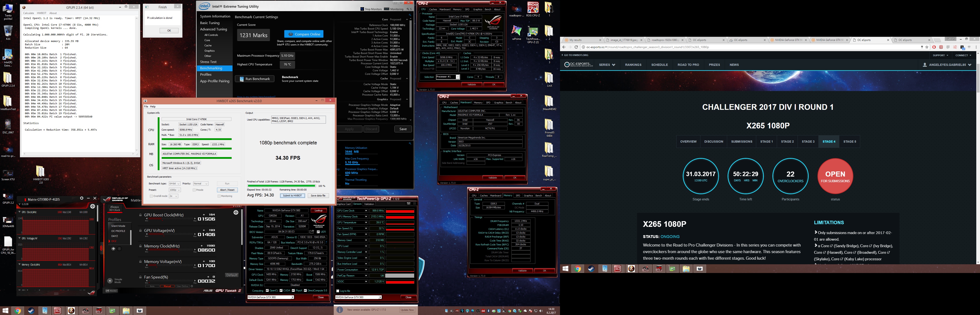Open Stress Test section in Intel XTU
This screenshot has height=315, width=980.
click(x=208, y=62)
